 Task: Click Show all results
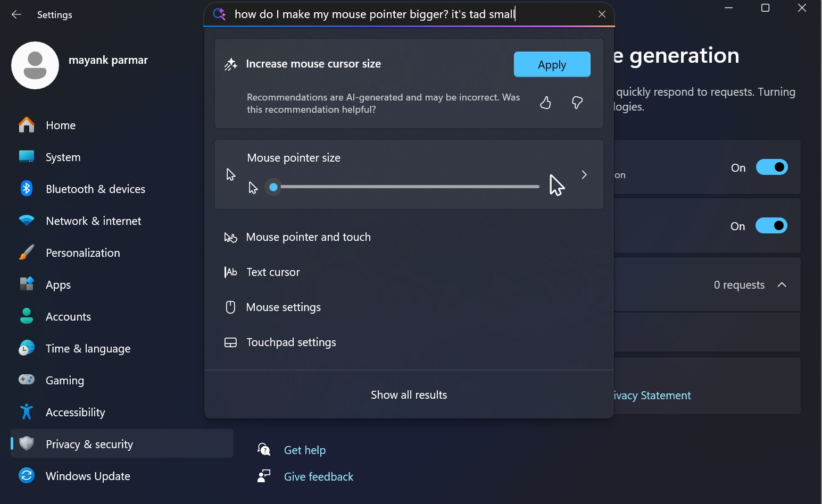(x=409, y=394)
